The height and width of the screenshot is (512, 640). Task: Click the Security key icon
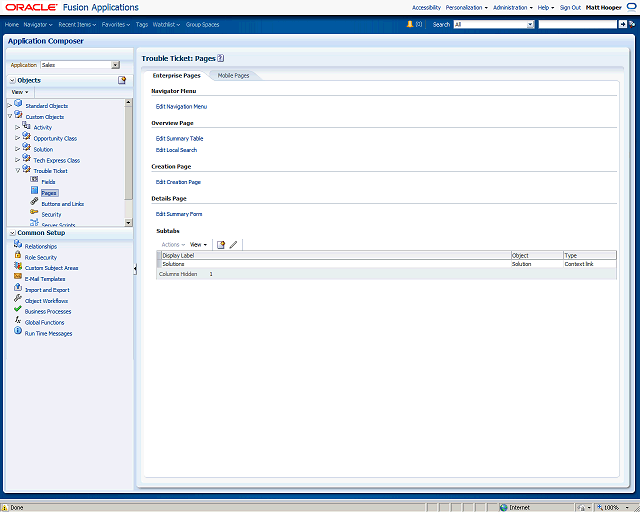(x=34, y=211)
